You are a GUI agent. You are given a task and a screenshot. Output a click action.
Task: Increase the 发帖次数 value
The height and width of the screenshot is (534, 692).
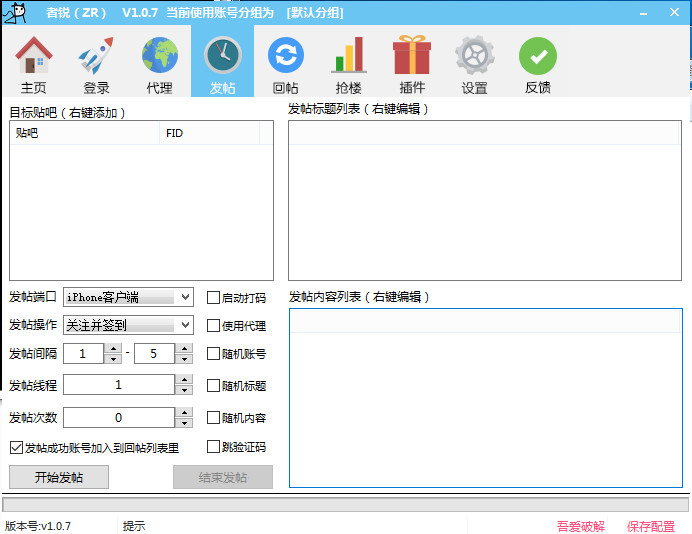pos(184,413)
